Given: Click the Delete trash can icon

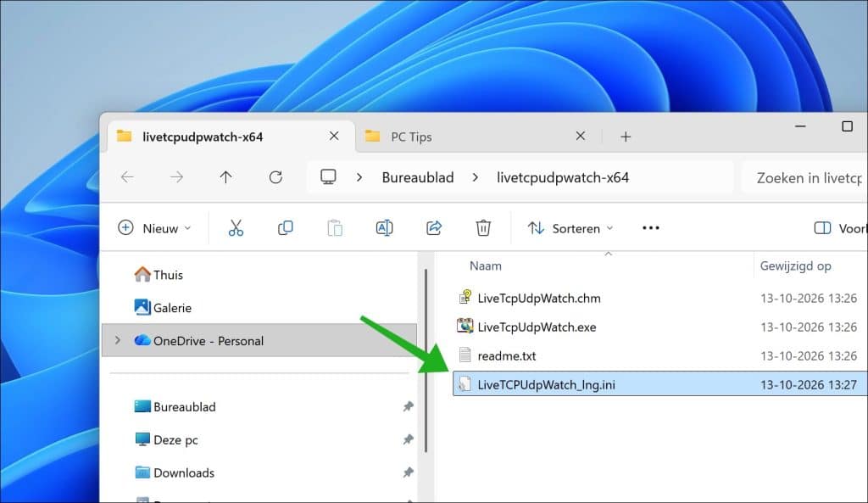Looking at the screenshot, I should coord(483,227).
